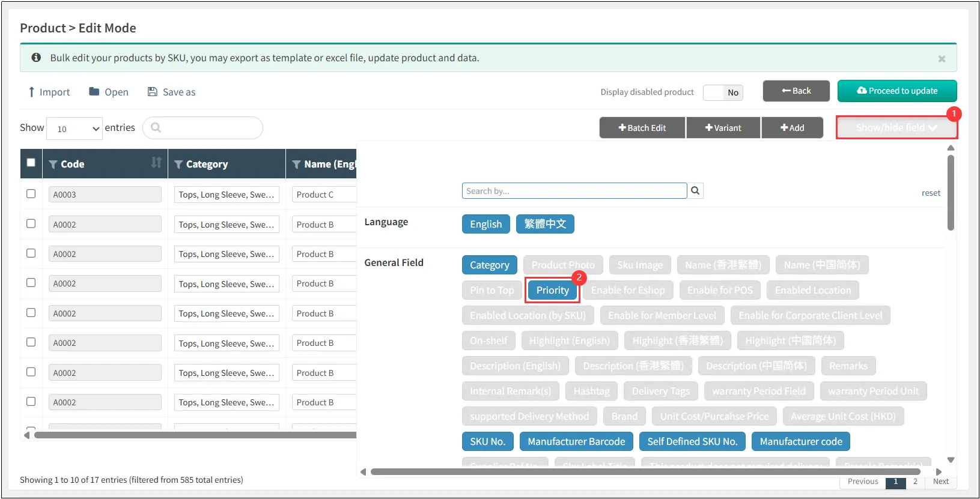The width and height of the screenshot is (980, 499).
Task: Select the 繁體中文 language tab
Action: 545,224
